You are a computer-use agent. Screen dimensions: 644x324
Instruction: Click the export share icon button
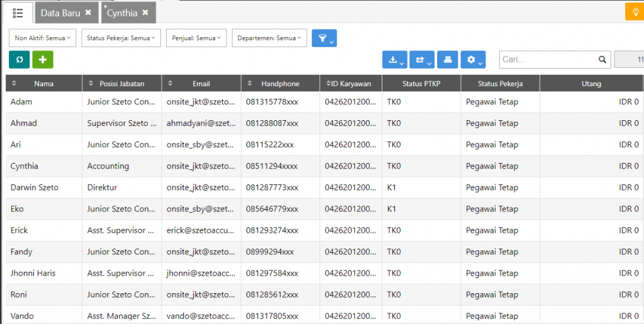point(421,60)
